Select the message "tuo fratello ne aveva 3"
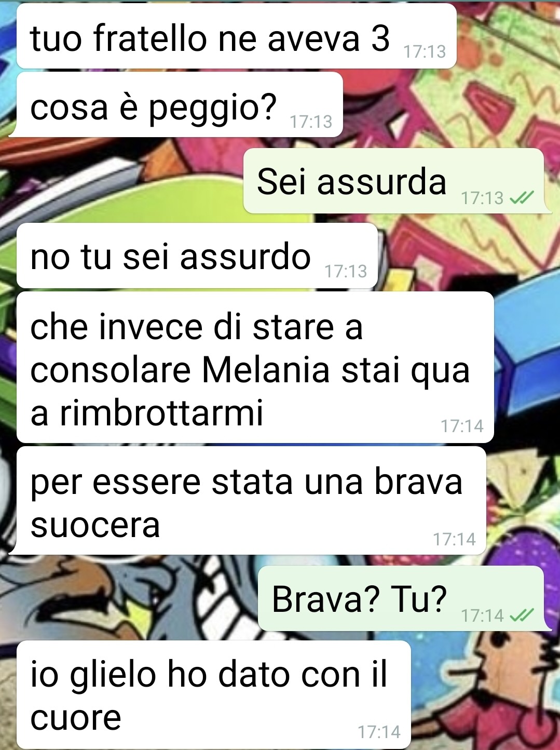Viewport: 560px width, 750px height. [x=236, y=36]
